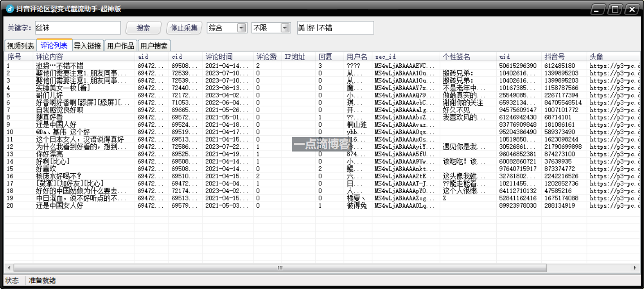The image size is (644, 289).
Task: Click the 抖音号 cell 1675174088
Action: 561,198
